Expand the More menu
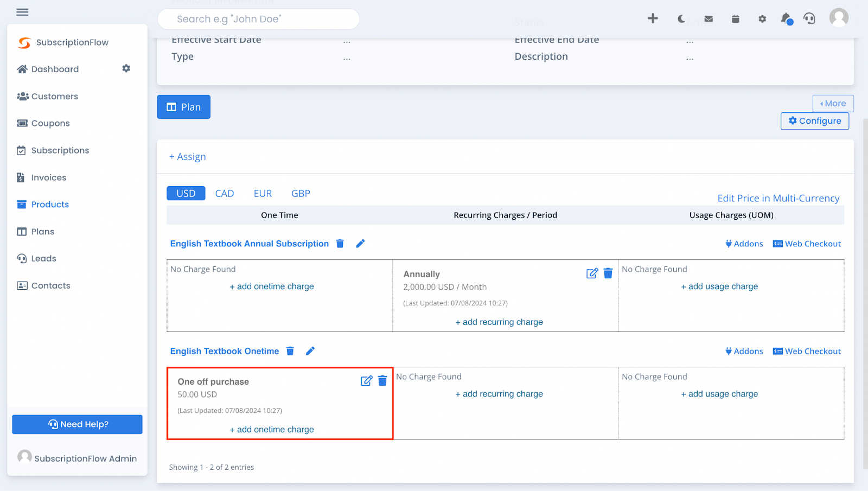This screenshot has width=868, height=491. [x=833, y=103]
